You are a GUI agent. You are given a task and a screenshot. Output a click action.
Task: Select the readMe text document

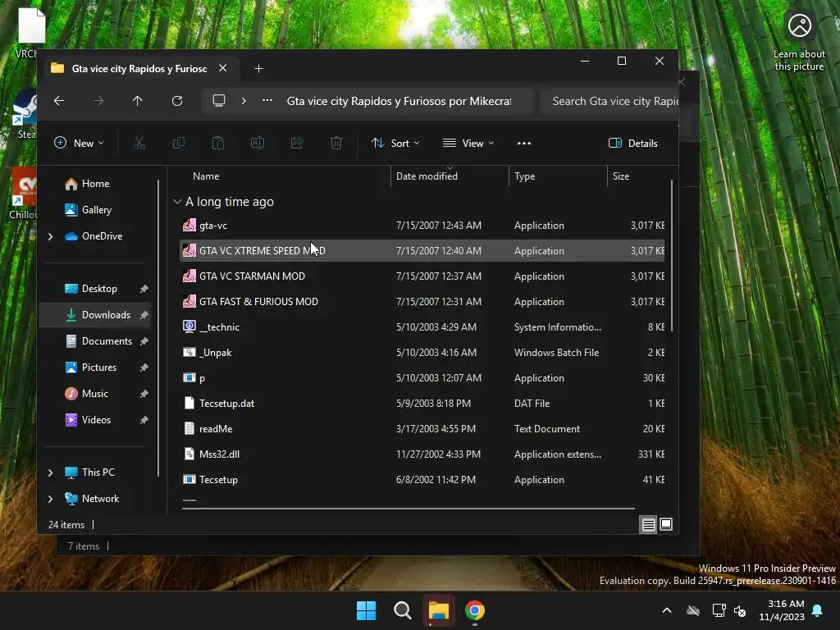click(422, 429)
